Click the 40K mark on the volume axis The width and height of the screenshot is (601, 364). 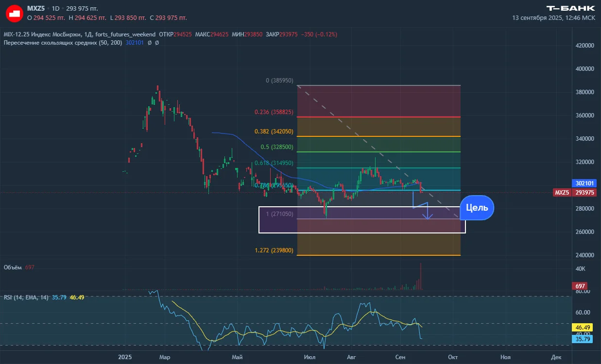click(580, 269)
